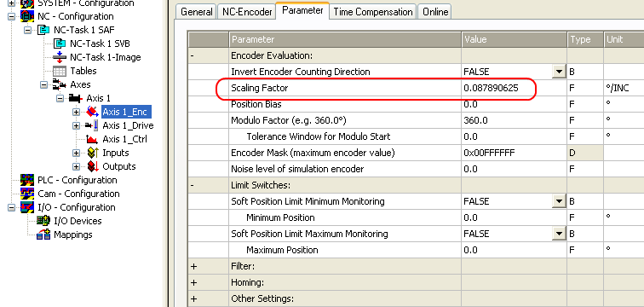Click the Outputs red arrow icon

pos(92,166)
